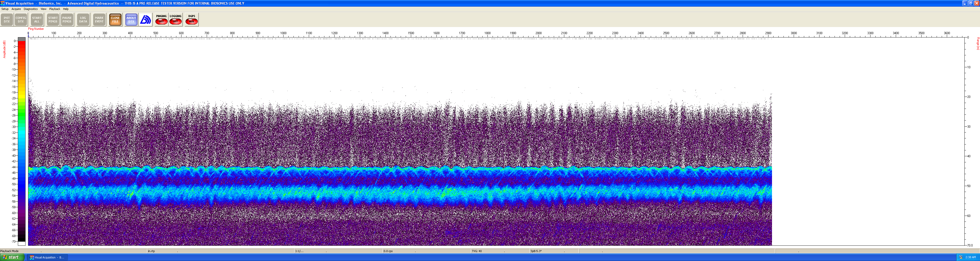Click the CONFIG DTX toolbar button
980x261 pixels.
pyautogui.click(x=21, y=20)
